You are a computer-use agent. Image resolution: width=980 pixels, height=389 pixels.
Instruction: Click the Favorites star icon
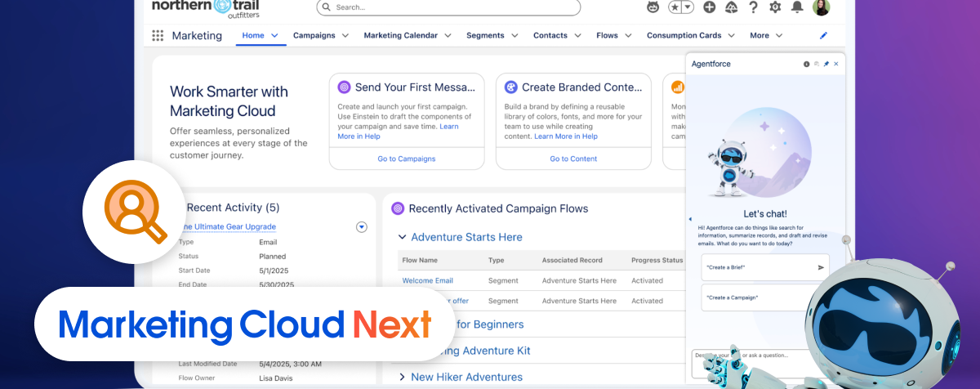676,7
